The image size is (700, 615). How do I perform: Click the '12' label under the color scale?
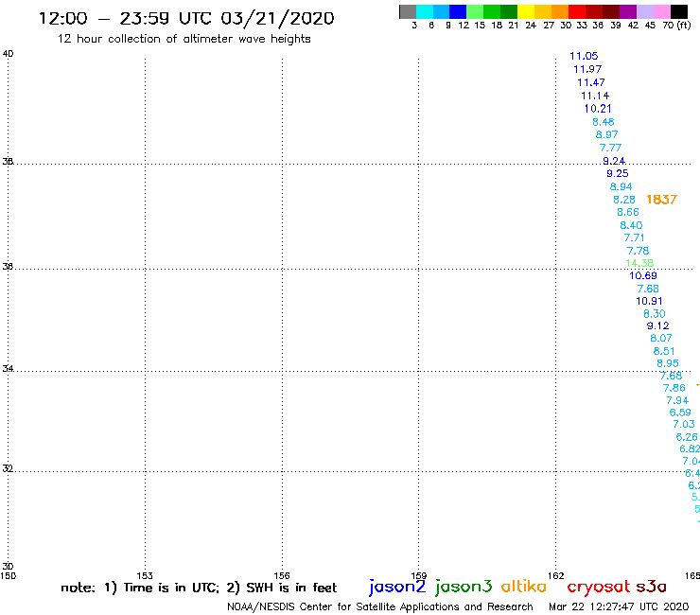click(x=464, y=26)
